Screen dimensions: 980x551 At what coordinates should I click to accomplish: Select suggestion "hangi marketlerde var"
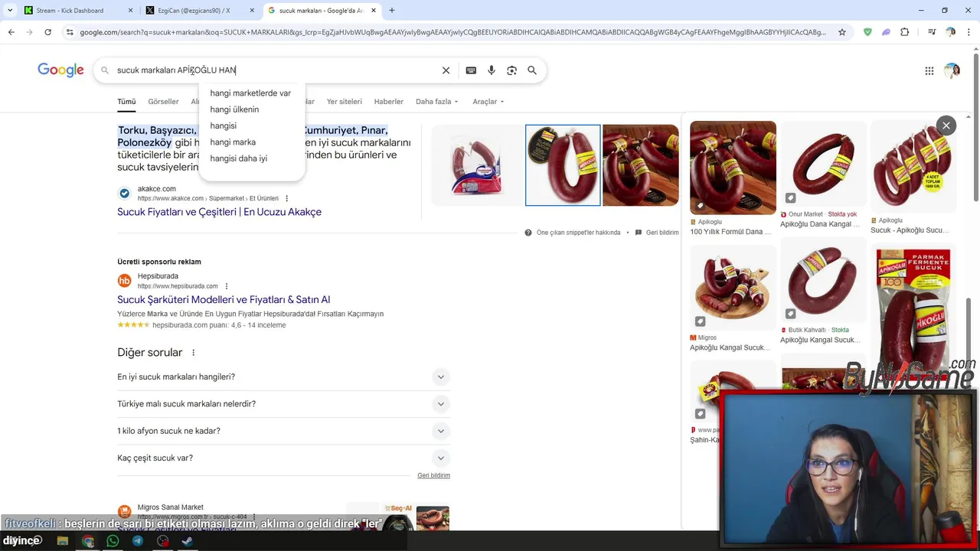pyautogui.click(x=250, y=93)
